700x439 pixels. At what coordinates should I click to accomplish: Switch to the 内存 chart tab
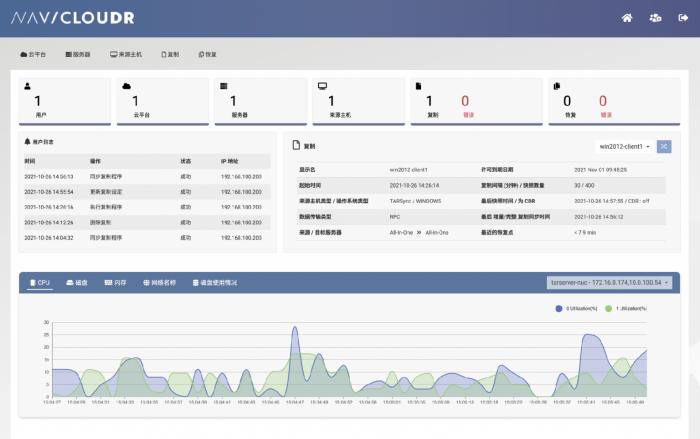(x=115, y=283)
